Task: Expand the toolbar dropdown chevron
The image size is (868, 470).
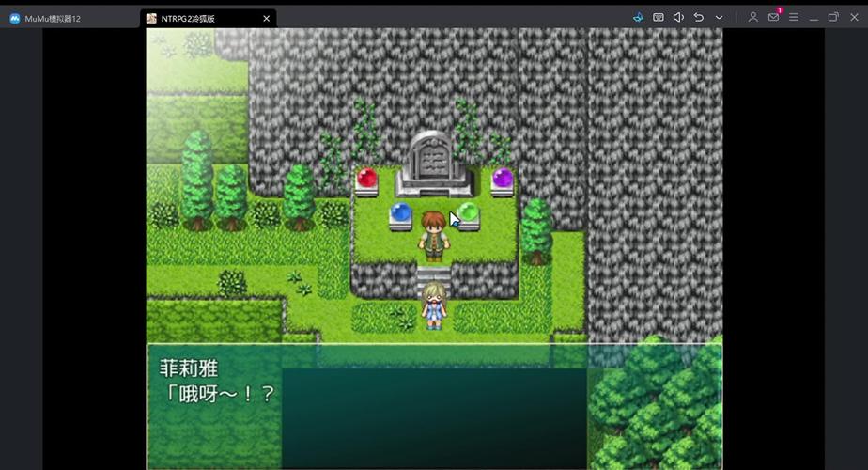Action: pyautogui.click(x=719, y=17)
